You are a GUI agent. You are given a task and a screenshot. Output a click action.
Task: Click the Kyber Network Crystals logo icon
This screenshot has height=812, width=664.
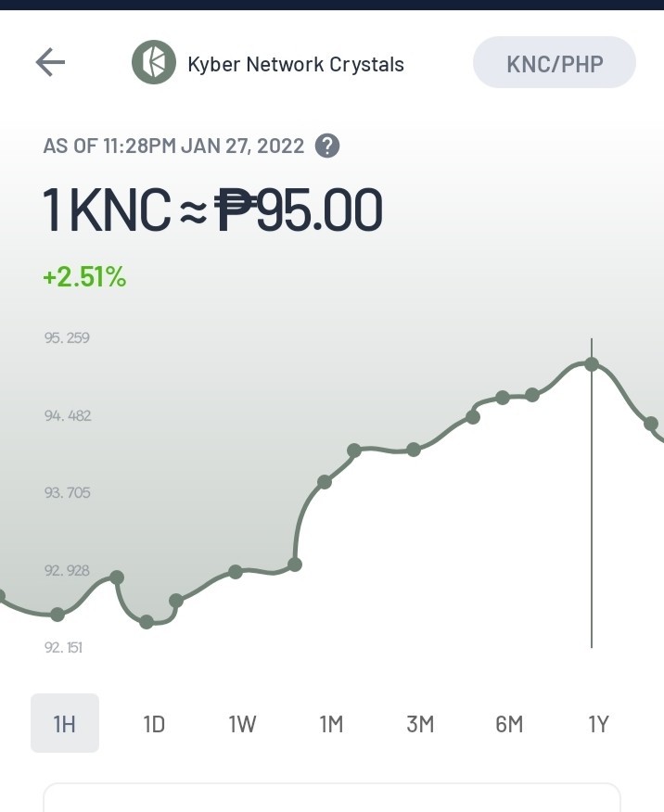pos(154,62)
